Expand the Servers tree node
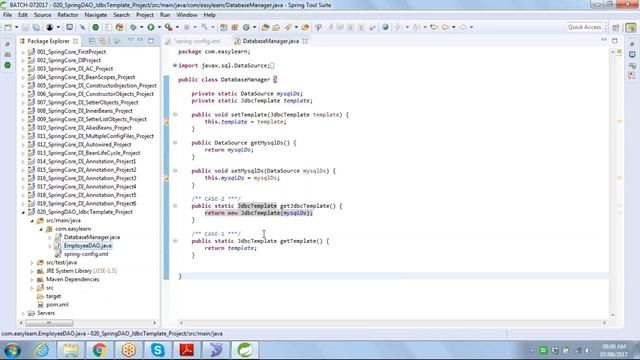Viewport: 640px width, 360px height. coord(23,313)
